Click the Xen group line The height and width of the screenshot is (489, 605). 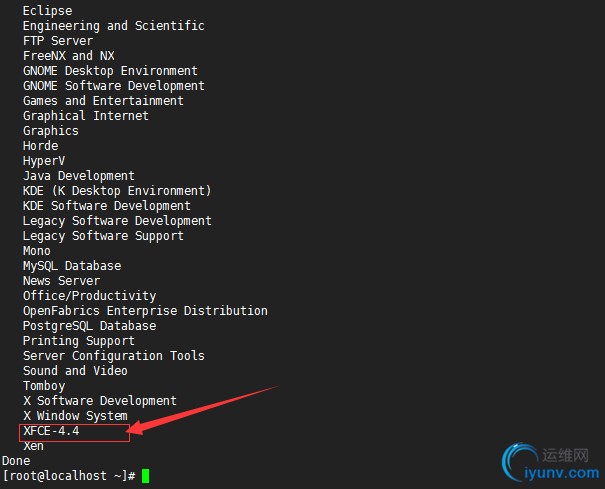(x=34, y=446)
